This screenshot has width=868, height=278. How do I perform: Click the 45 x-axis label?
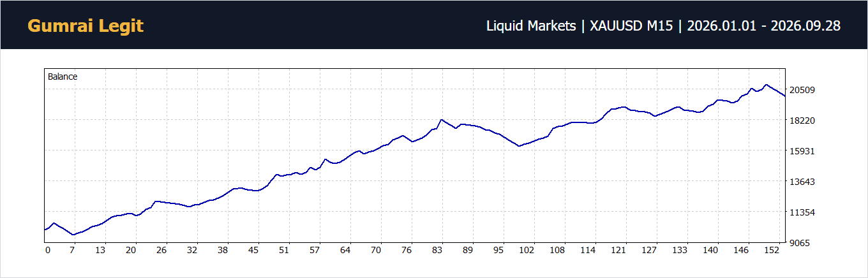253,251
